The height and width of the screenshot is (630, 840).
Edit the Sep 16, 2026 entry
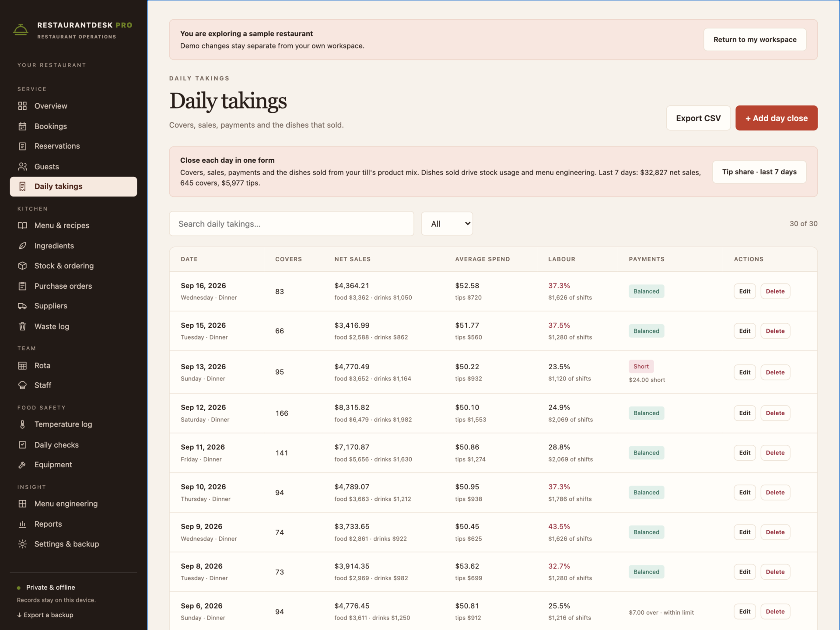pyautogui.click(x=745, y=291)
